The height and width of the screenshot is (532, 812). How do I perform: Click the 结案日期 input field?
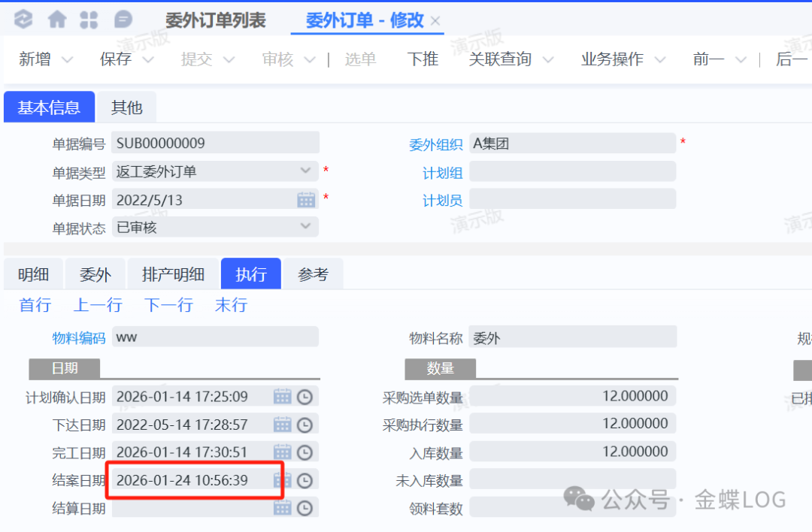(192, 480)
